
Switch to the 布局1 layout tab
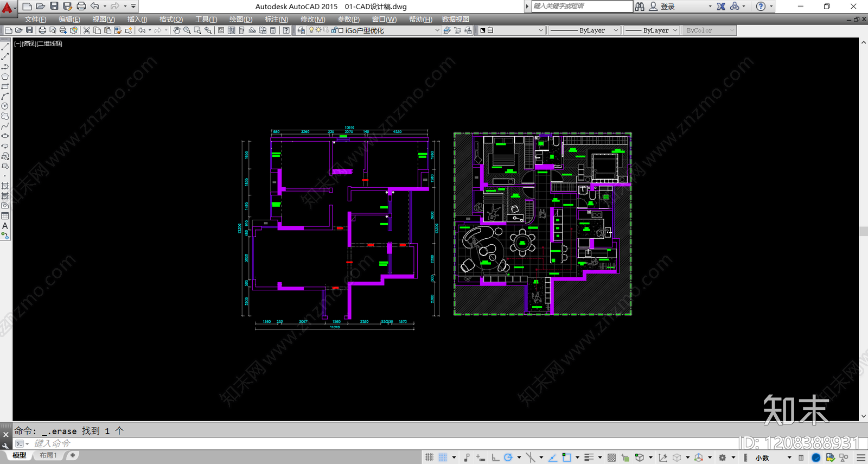pos(48,455)
